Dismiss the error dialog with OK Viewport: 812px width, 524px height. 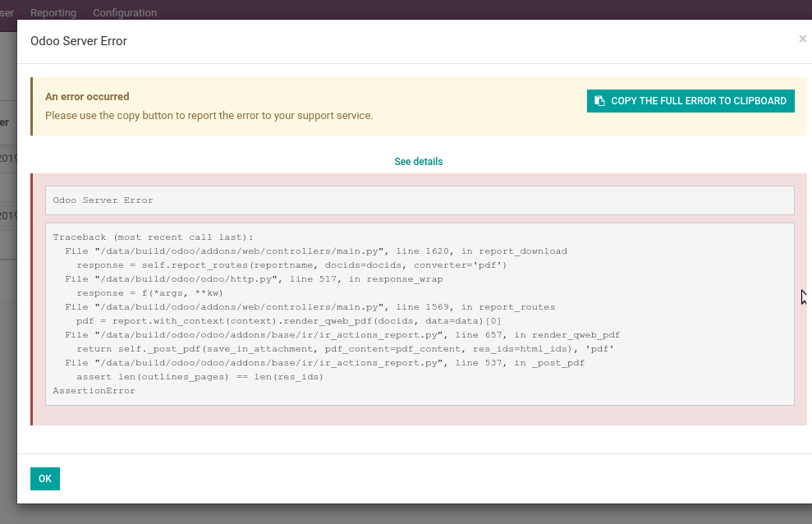coord(45,479)
